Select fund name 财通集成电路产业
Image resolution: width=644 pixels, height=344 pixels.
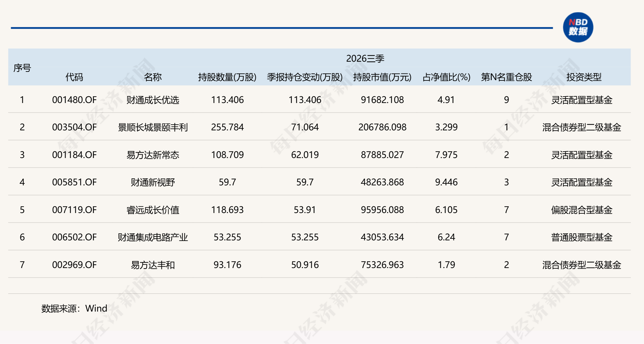[x=153, y=237]
